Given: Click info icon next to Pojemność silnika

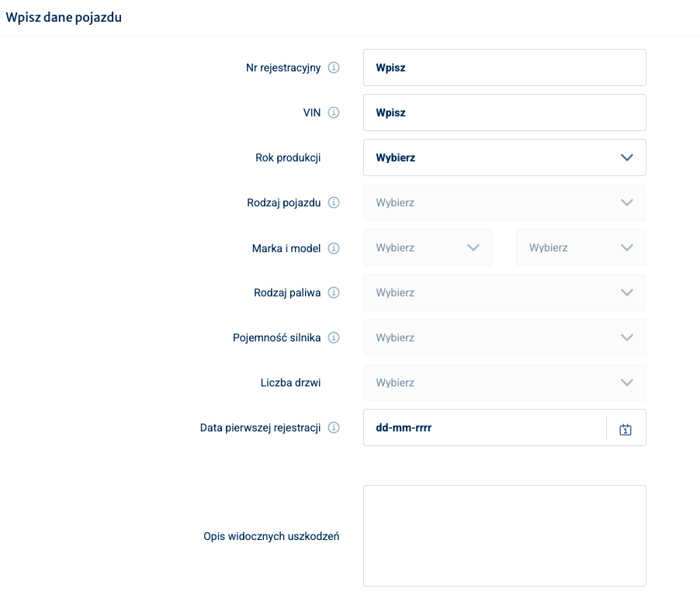Looking at the screenshot, I should click(334, 338).
